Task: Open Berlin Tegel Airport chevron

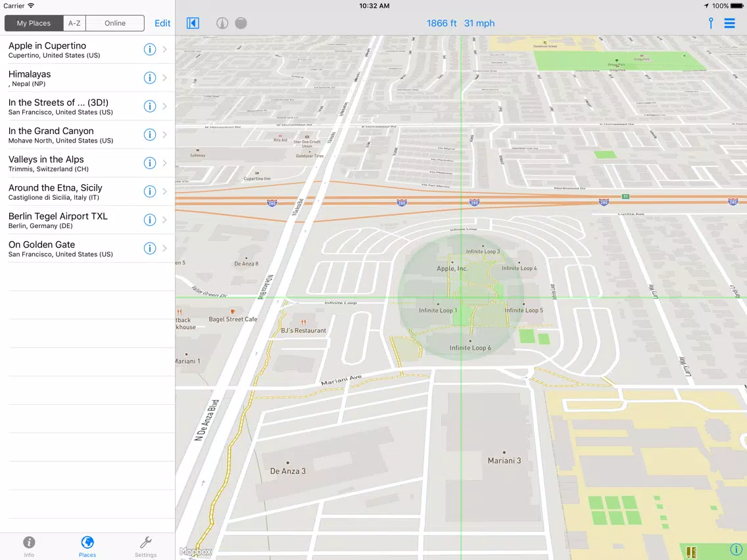Action: click(164, 220)
